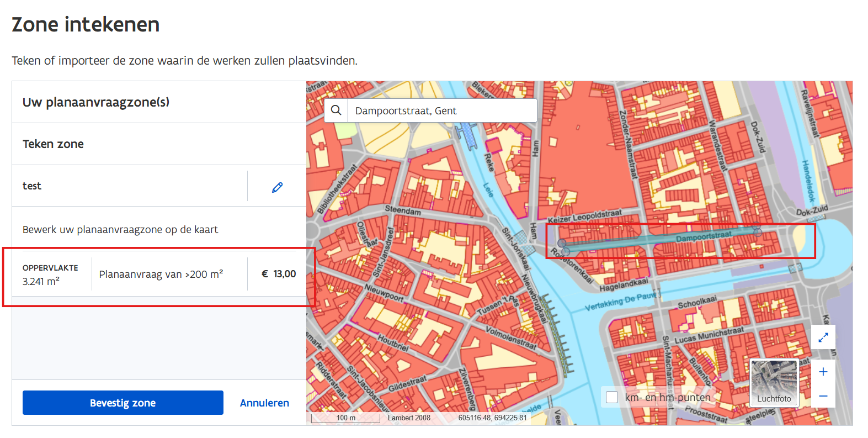Focus the Dampoortstraat, Gent search field
This screenshot has height=438, width=868.
point(441,110)
